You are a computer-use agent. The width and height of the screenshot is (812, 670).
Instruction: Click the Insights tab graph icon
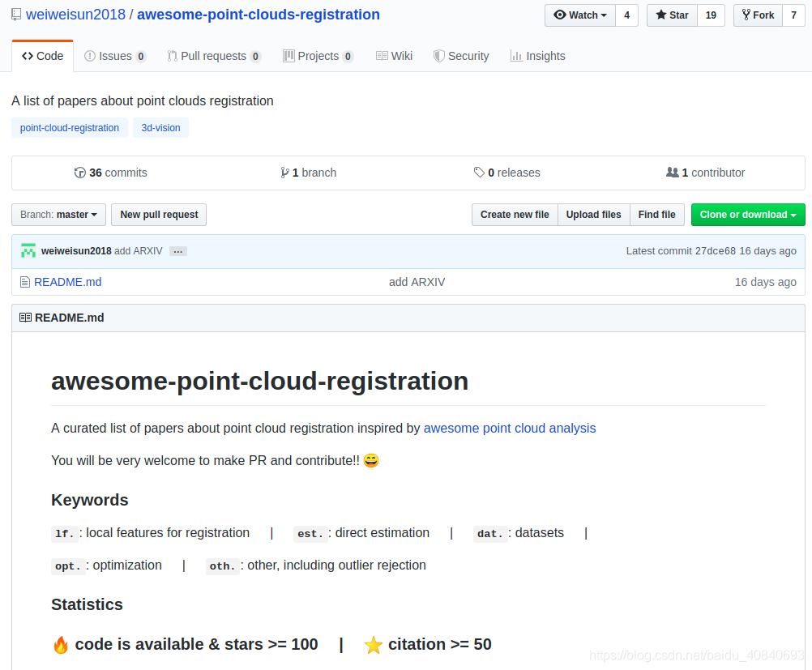[515, 56]
